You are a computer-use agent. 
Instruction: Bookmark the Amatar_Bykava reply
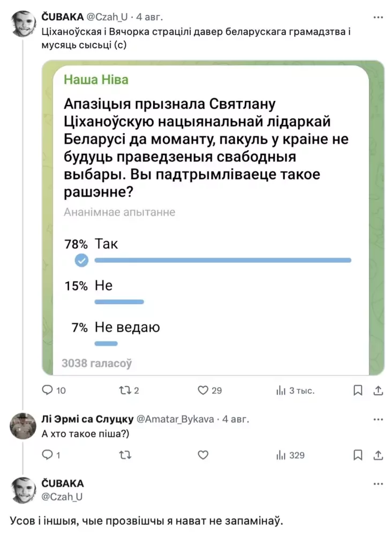(x=358, y=455)
